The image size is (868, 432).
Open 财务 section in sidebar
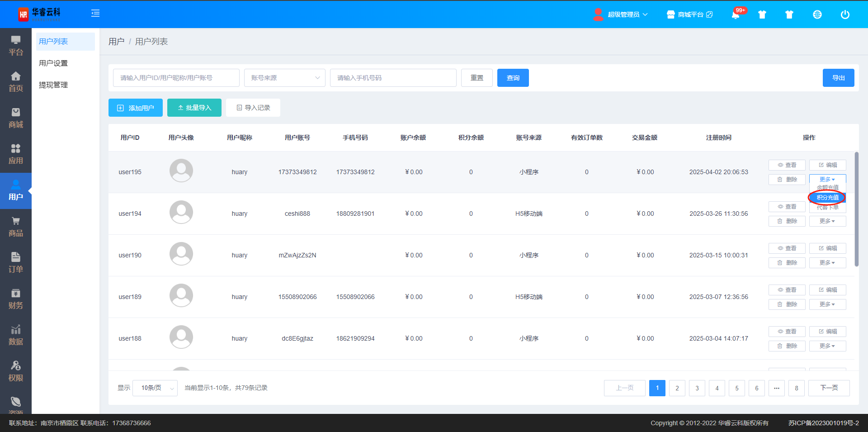[16, 299]
